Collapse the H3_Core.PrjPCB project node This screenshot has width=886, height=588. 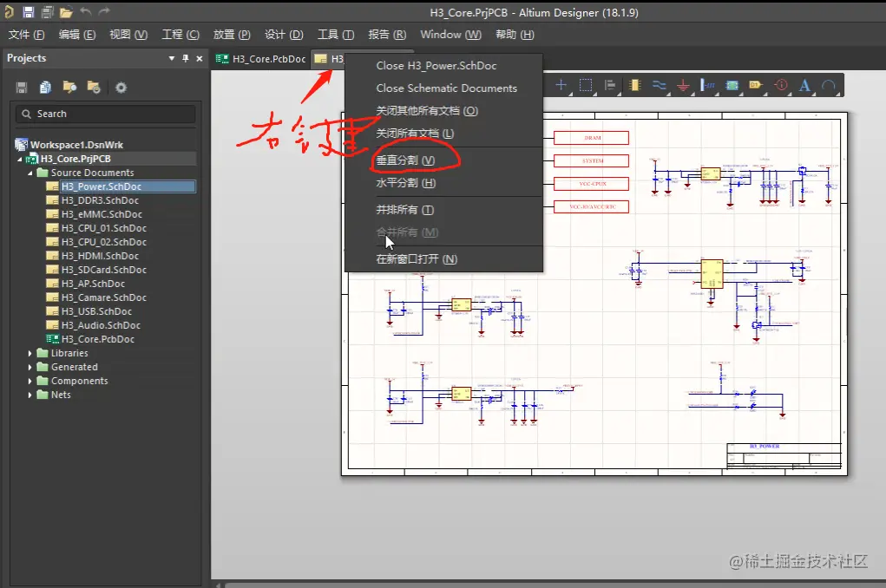[x=20, y=160]
